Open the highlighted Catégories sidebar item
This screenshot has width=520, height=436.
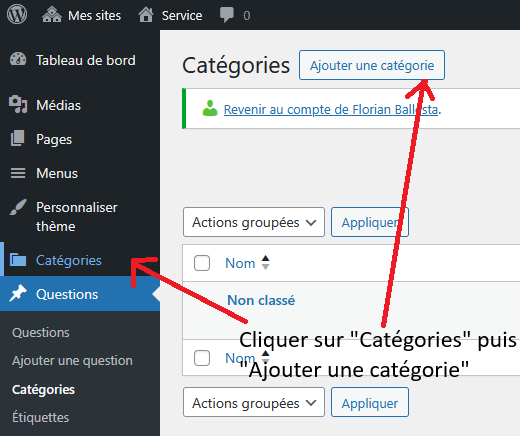point(69,260)
